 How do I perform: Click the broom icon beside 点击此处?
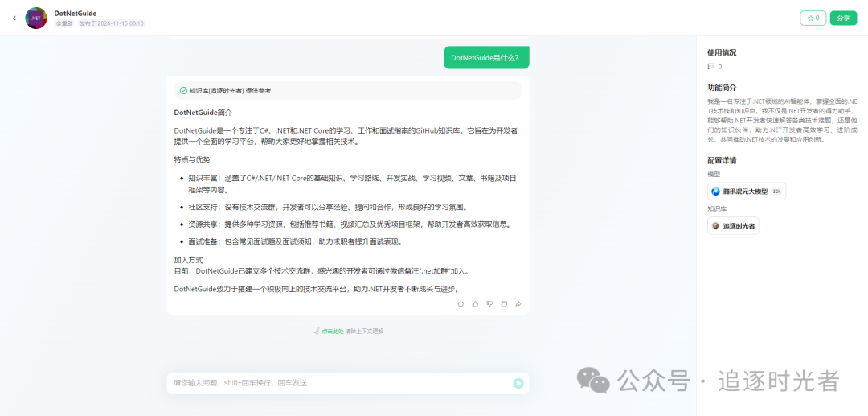point(317,332)
